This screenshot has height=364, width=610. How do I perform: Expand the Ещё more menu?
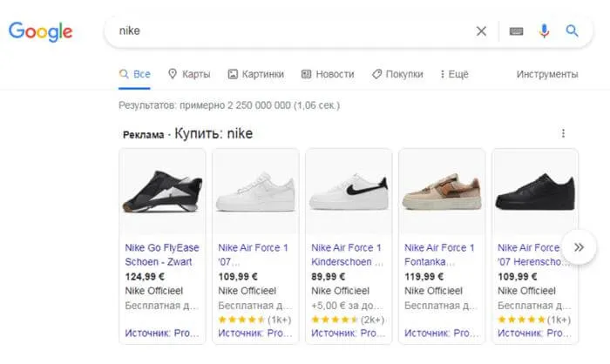point(454,75)
